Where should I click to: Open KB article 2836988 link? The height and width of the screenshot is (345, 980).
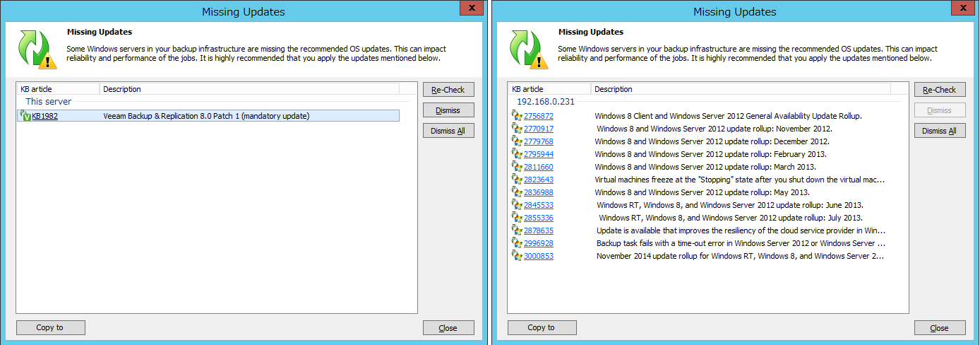tap(539, 192)
